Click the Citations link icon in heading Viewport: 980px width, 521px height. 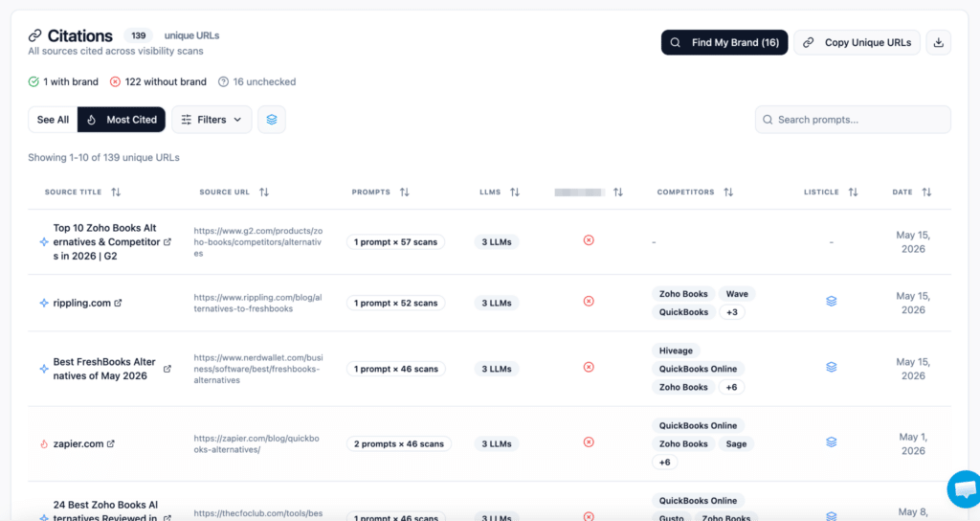(x=35, y=35)
